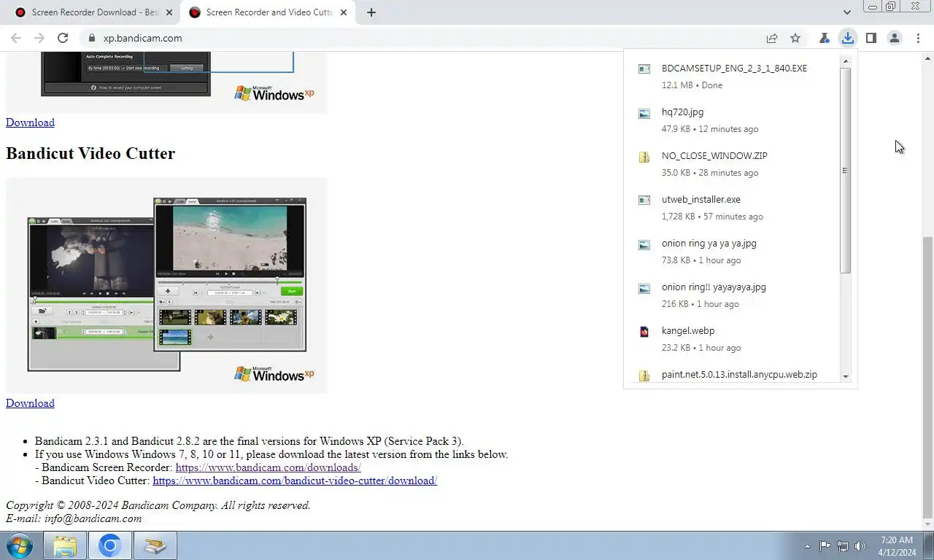Open utweb_installer.exe download
The image size is (934, 560).
coord(701,200)
